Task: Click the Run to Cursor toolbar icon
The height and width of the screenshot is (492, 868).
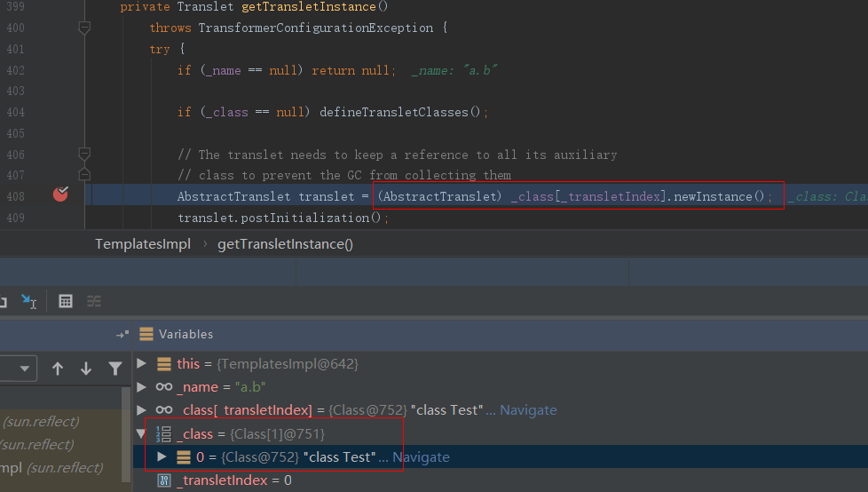Action: pyautogui.click(x=28, y=301)
